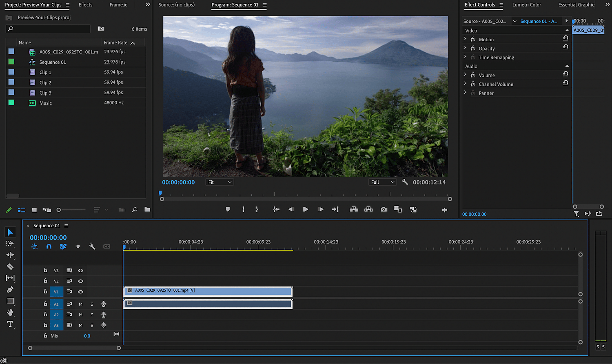Export frame with camera icon
The image size is (612, 364).
pyautogui.click(x=384, y=209)
